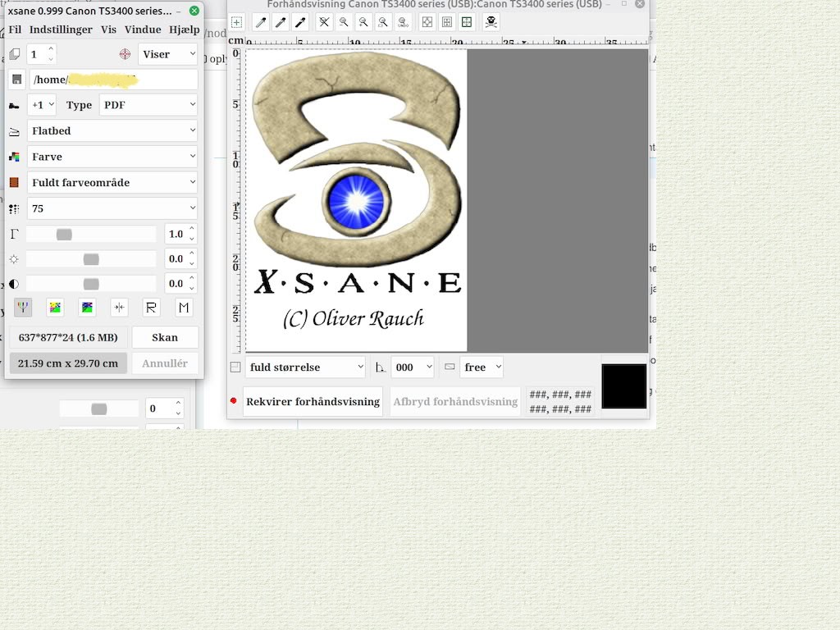Viewport: 840px width, 630px height.
Task: Select the gray point pipette tool
Action: [281, 21]
